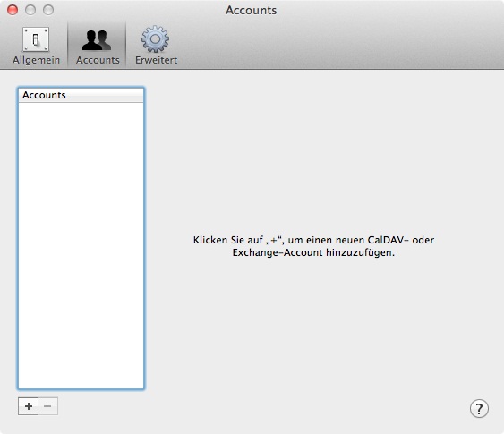Switch to the Erweitert tab label
The width and height of the screenshot is (504, 434).
(x=157, y=60)
